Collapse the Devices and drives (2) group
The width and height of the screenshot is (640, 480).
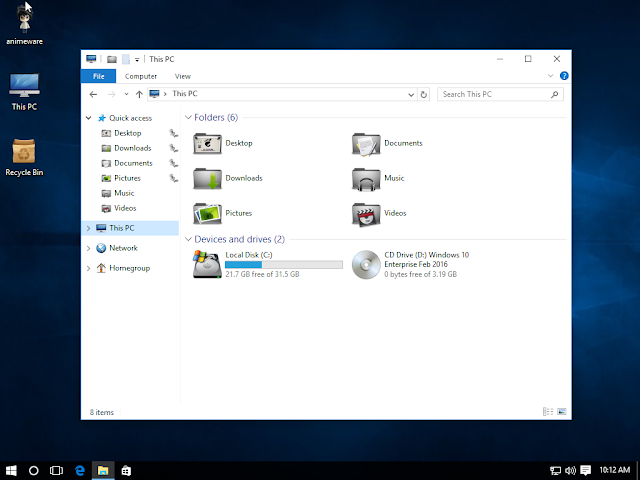click(188, 239)
